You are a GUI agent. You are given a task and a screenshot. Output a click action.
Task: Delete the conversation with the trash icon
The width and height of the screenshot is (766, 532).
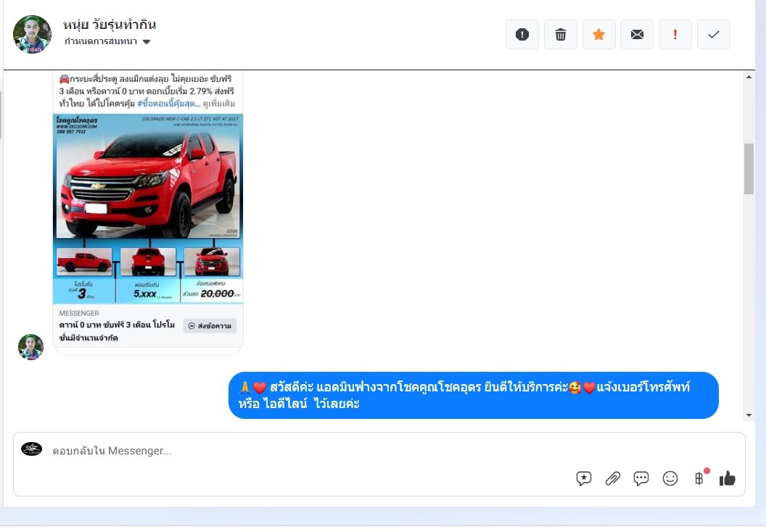point(560,35)
